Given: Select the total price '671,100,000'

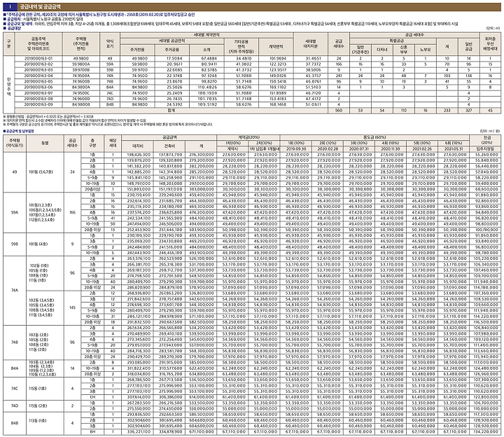Looking at the screenshot, I should click(201, 432).
